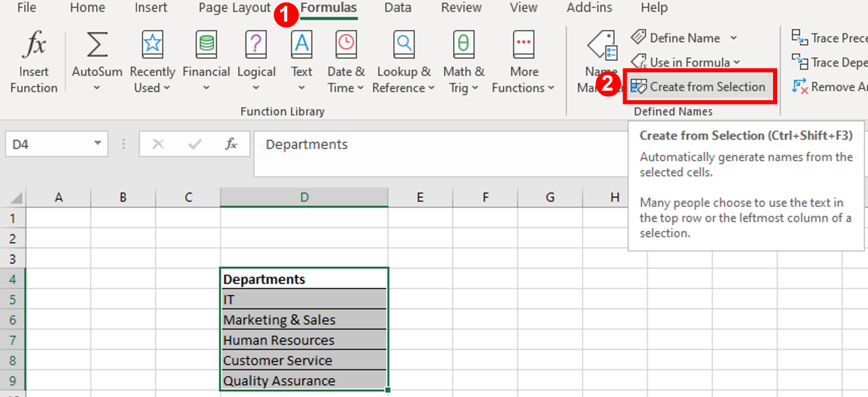Expand the AutoSum dropdown arrow

(x=97, y=89)
